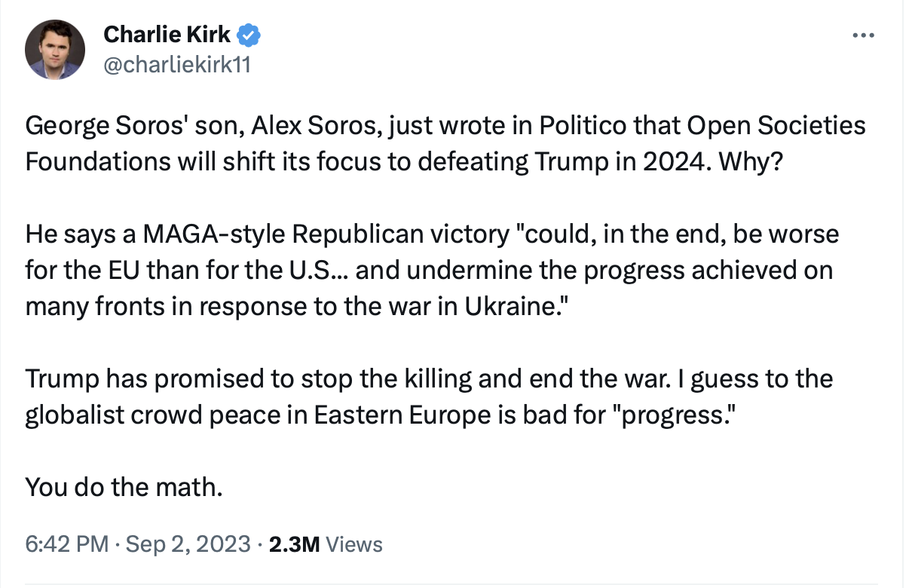Click the Views label

pyautogui.click(x=356, y=544)
